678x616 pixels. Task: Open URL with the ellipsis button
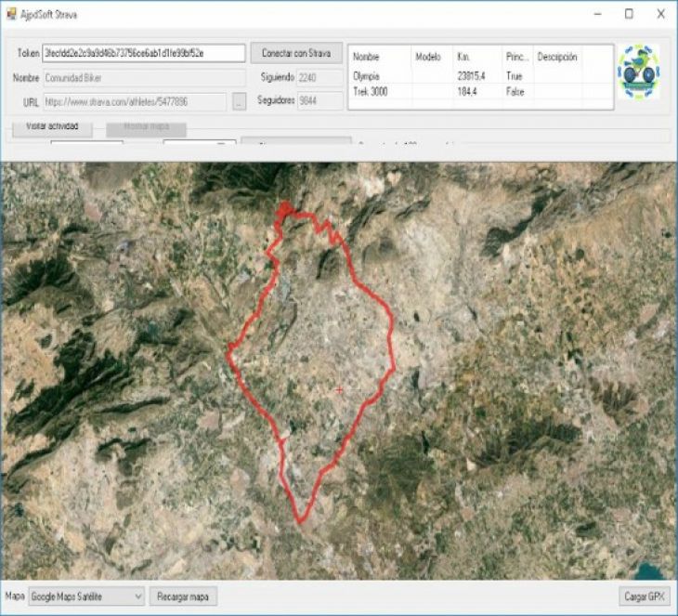[x=239, y=101]
